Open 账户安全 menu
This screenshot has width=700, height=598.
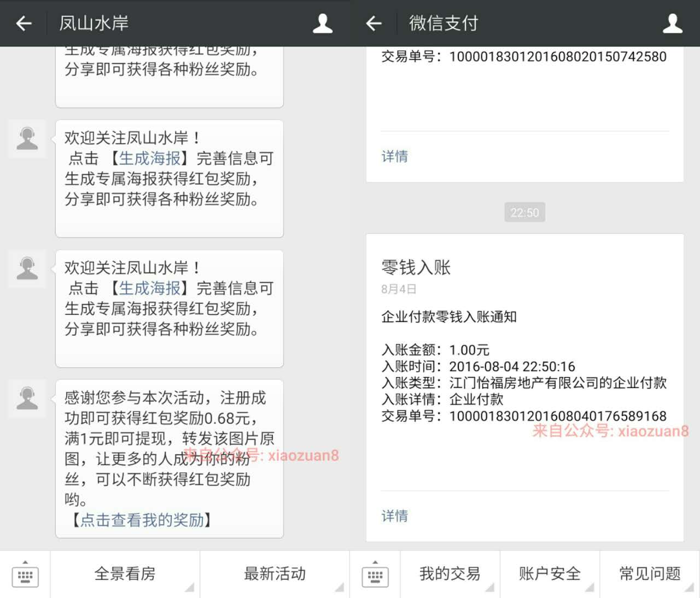[550, 574]
